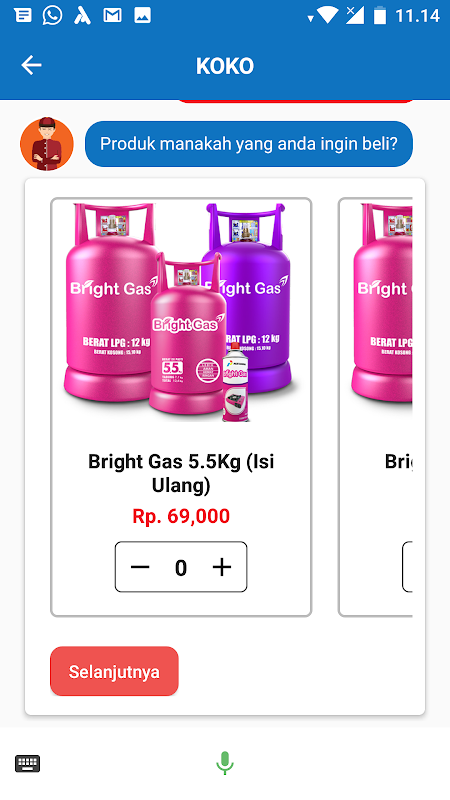The width and height of the screenshot is (450, 800).
Task: Tap the gallery image notification icon
Action: click(x=142, y=16)
